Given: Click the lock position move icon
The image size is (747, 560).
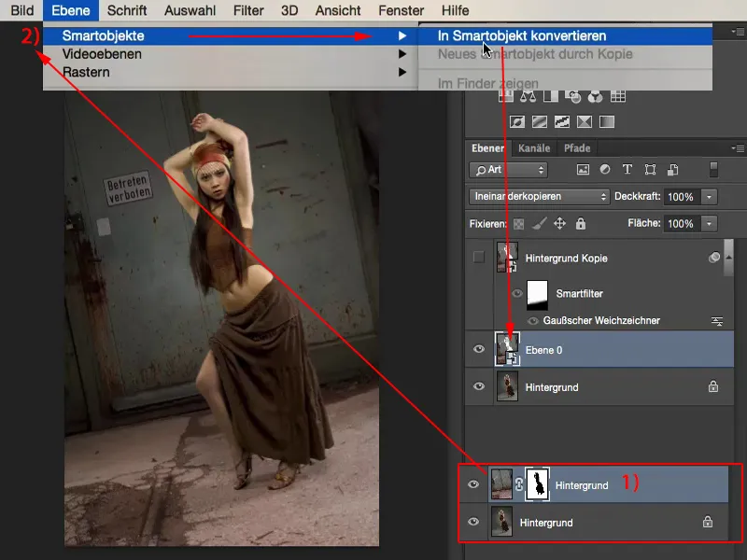Looking at the screenshot, I should [560, 224].
